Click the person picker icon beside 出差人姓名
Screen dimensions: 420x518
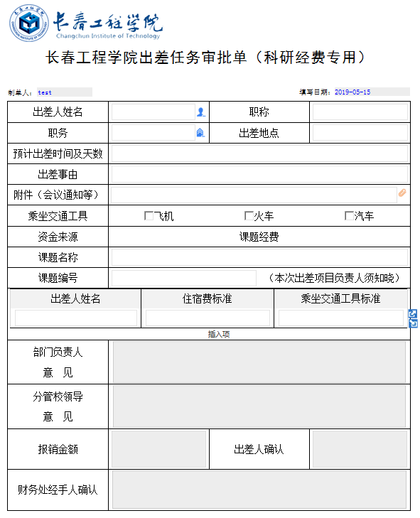pyautogui.click(x=201, y=112)
